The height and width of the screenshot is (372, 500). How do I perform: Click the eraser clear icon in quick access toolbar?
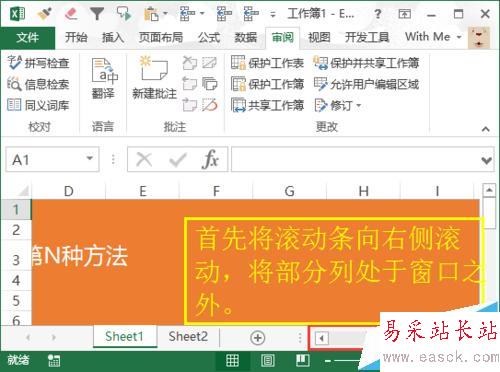pos(70,14)
